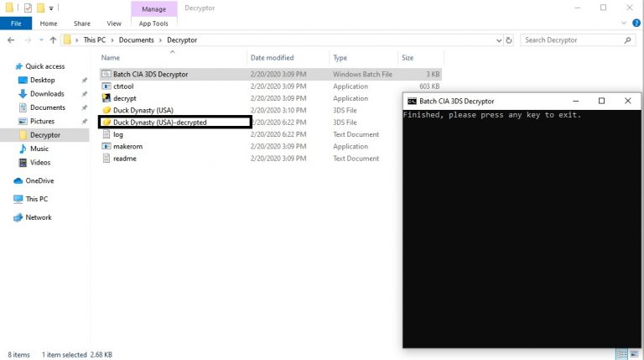
Task: Open Downloads in Quick access
Action: click(x=47, y=94)
